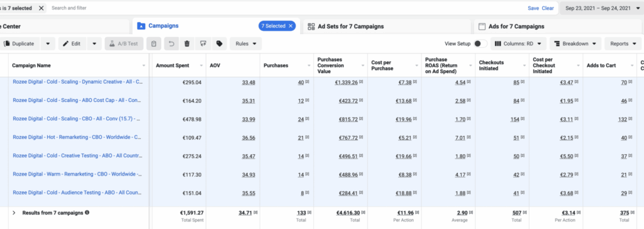This screenshot has width=644, height=229.
Task: Click the clipboard paste icon
Action: click(153, 43)
